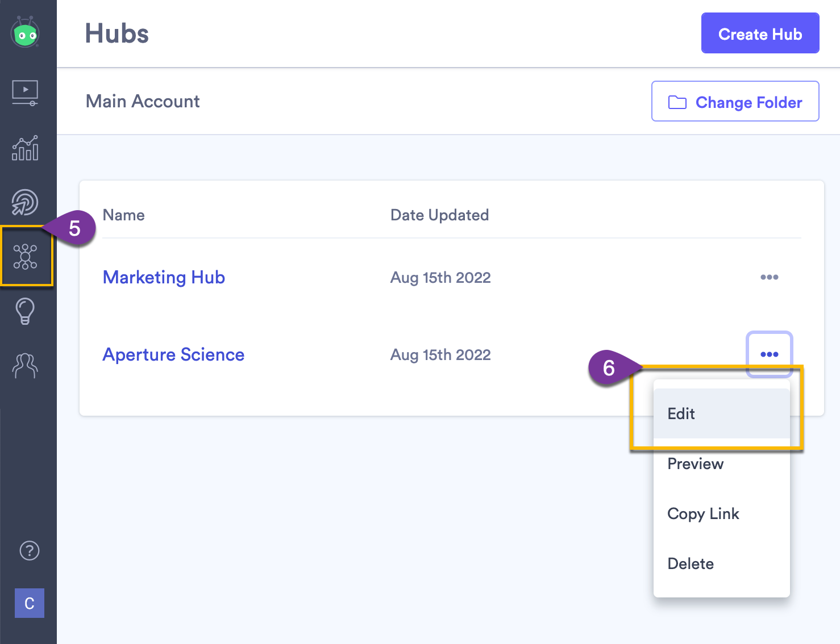Open Marketing Hub's three-dot options menu

point(769,277)
